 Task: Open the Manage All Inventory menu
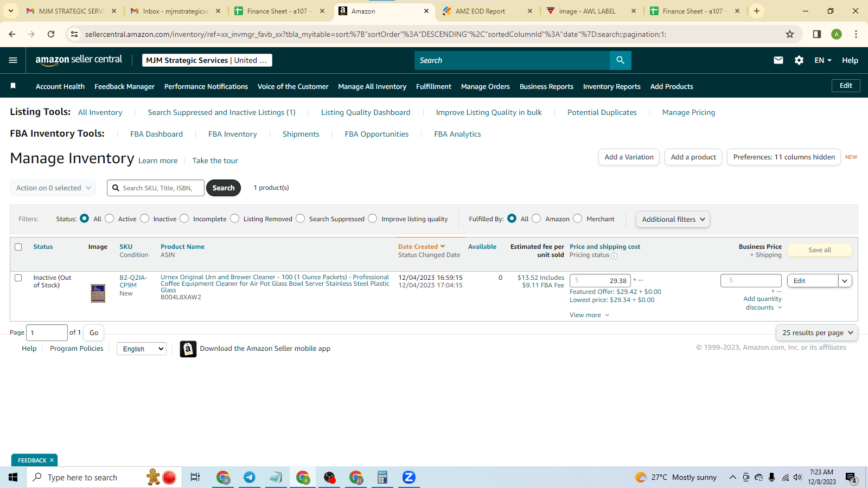click(x=372, y=86)
